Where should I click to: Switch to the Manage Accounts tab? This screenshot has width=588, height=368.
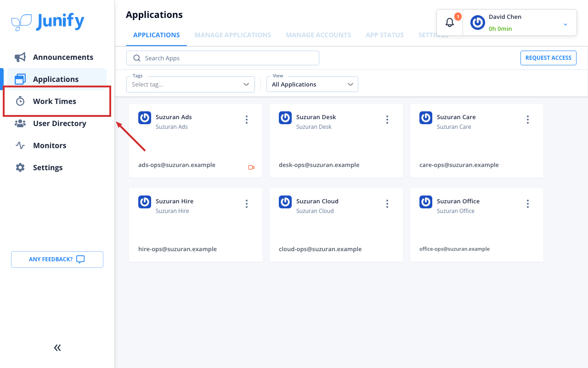318,35
